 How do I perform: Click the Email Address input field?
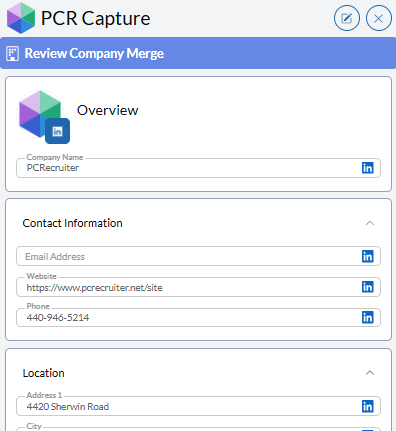198,256
